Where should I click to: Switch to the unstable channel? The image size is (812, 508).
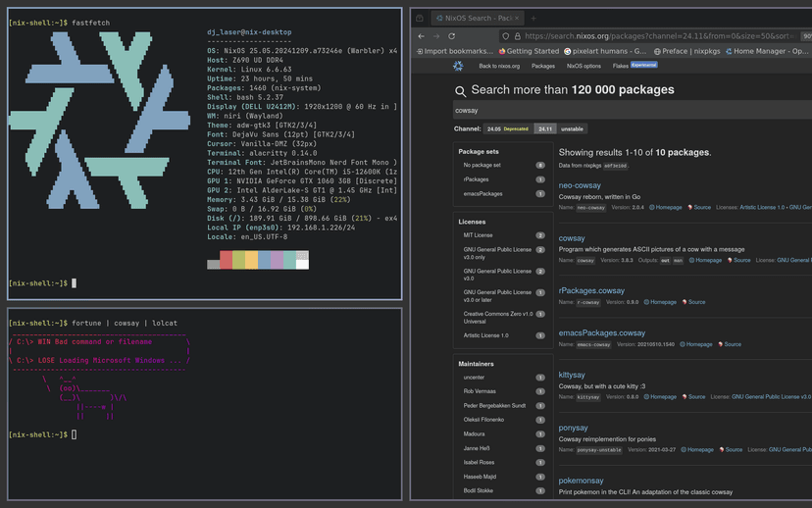[x=574, y=128]
